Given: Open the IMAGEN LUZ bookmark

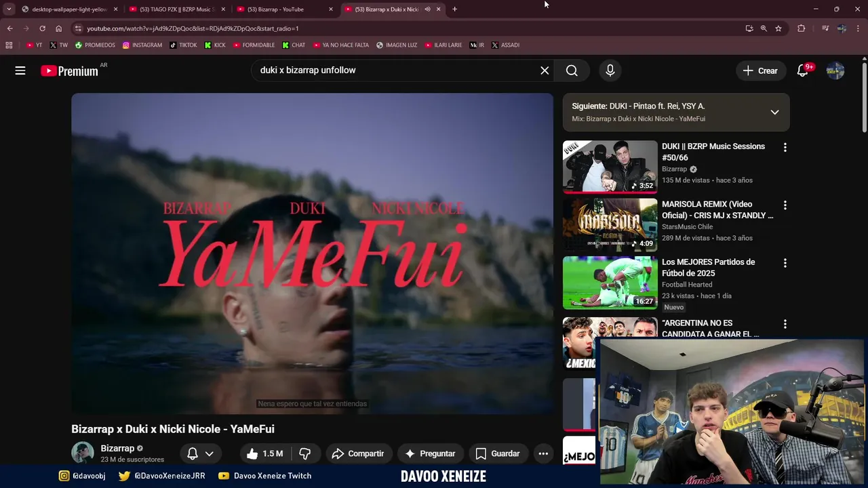Looking at the screenshot, I should 397,45.
